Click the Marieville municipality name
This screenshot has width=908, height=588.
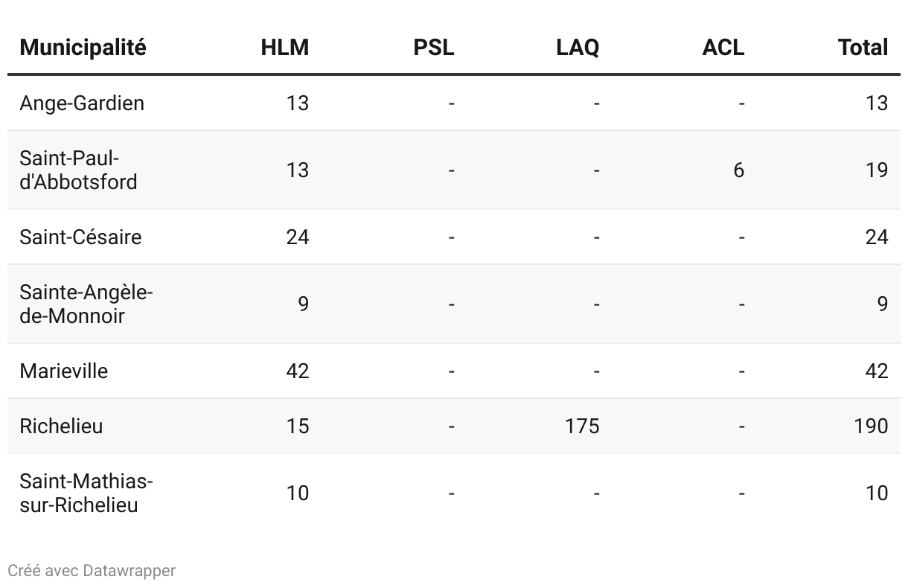63,371
